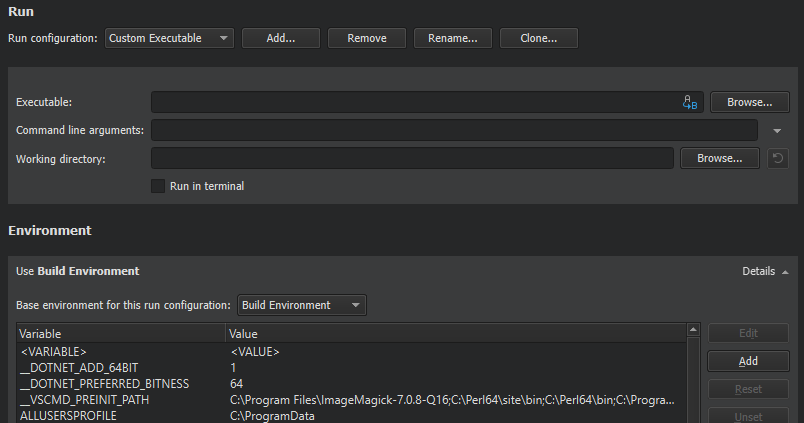The image size is (804, 423).
Task: Browse for the working directory
Action: (719, 158)
